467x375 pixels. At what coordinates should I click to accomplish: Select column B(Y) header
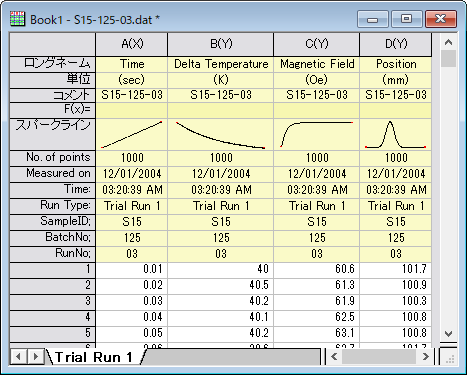click(x=221, y=44)
